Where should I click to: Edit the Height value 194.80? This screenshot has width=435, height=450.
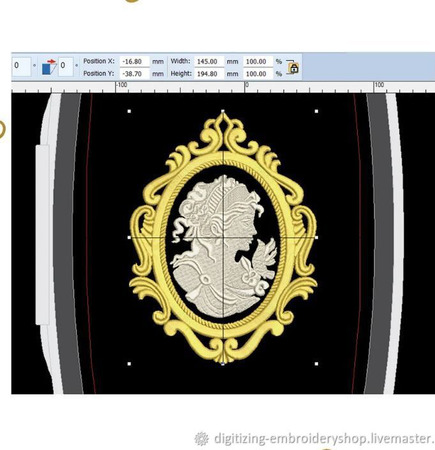(x=209, y=73)
